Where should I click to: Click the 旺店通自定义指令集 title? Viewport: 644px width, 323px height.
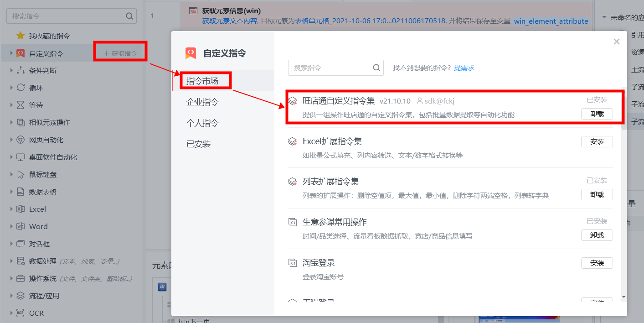click(339, 101)
